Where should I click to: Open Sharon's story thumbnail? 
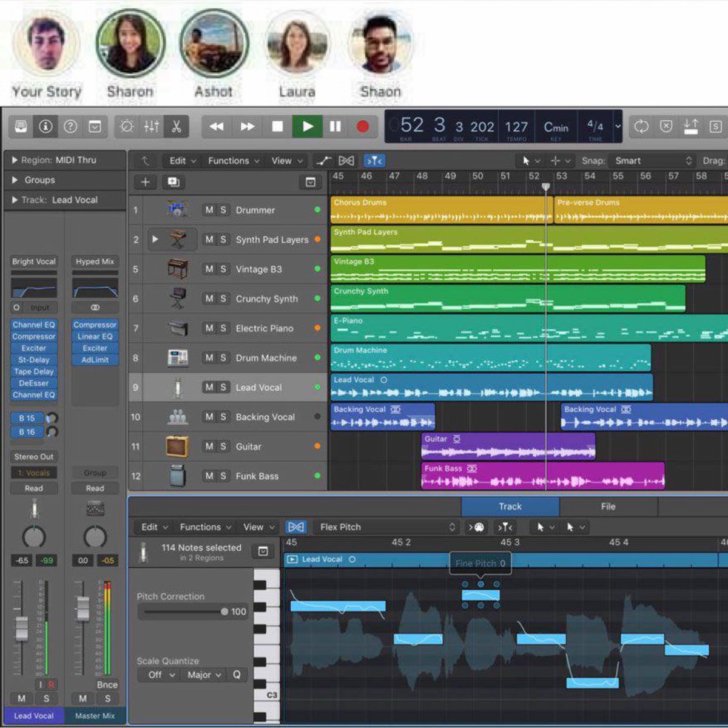[x=130, y=44]
